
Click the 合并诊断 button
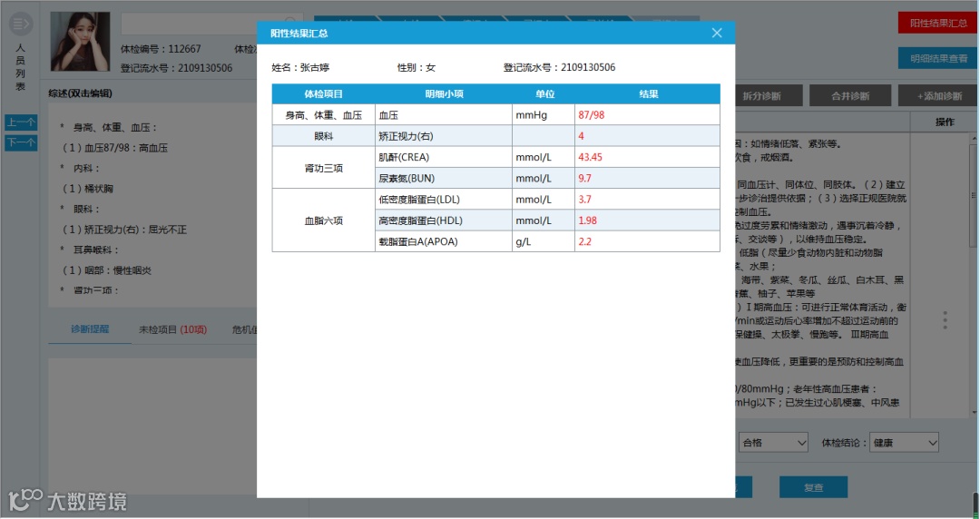coord(850,95)
